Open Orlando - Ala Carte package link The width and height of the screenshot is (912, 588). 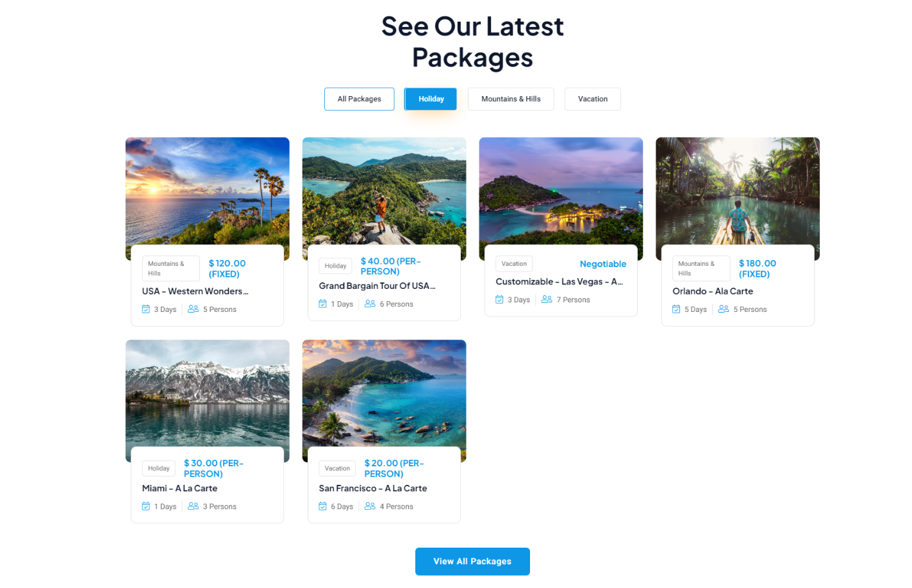point(713,291)
